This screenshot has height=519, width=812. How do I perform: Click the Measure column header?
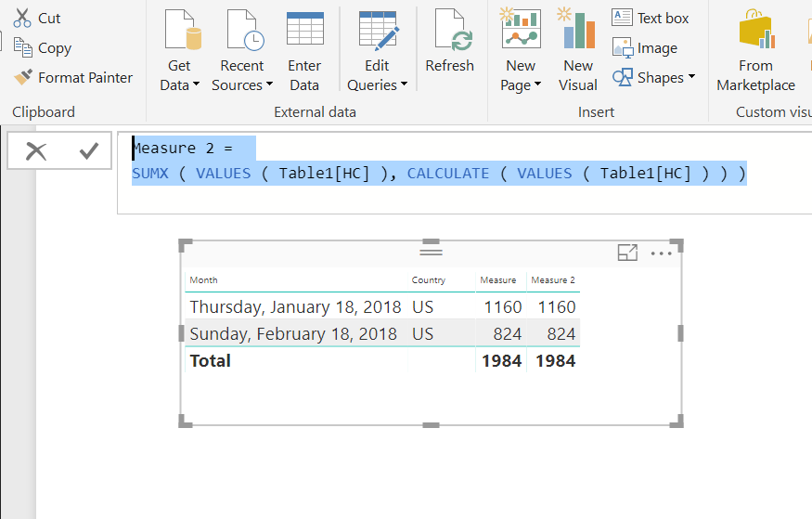click(x=497, y=279)
